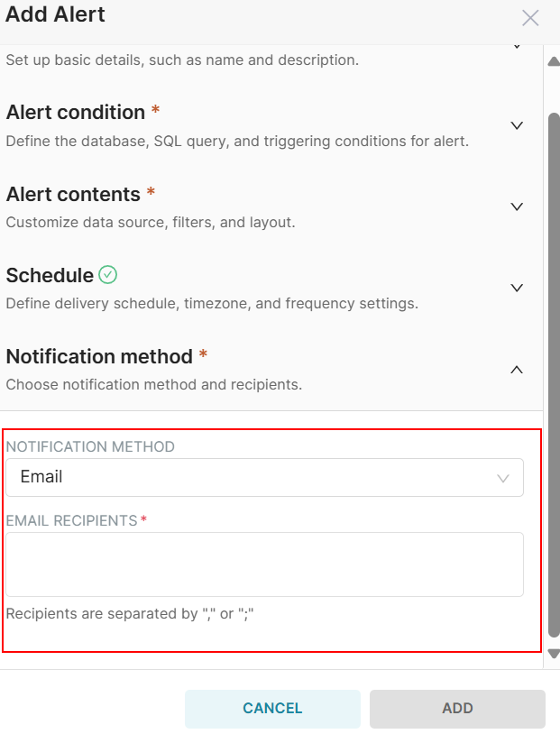Viewport: 560px width, 743px height.
Task: Select the Alert condition heading
Action: click(76, 113)
